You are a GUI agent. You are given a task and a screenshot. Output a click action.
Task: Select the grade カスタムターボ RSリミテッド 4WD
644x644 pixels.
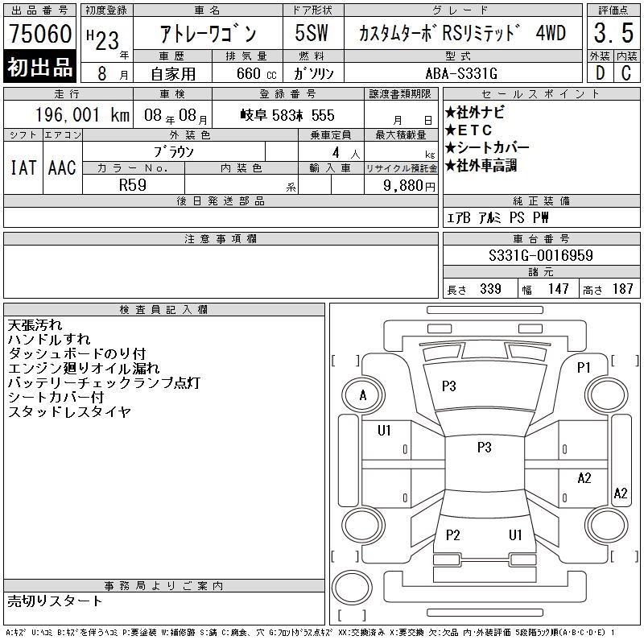tap(462, 33)
